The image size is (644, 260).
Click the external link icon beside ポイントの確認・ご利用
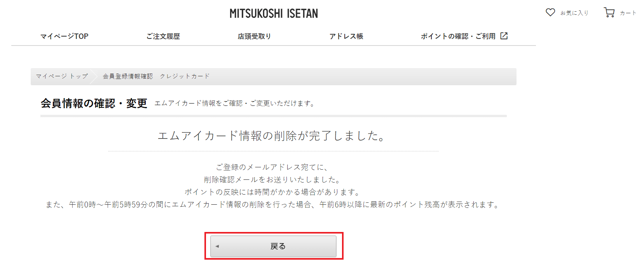[504, 36]
